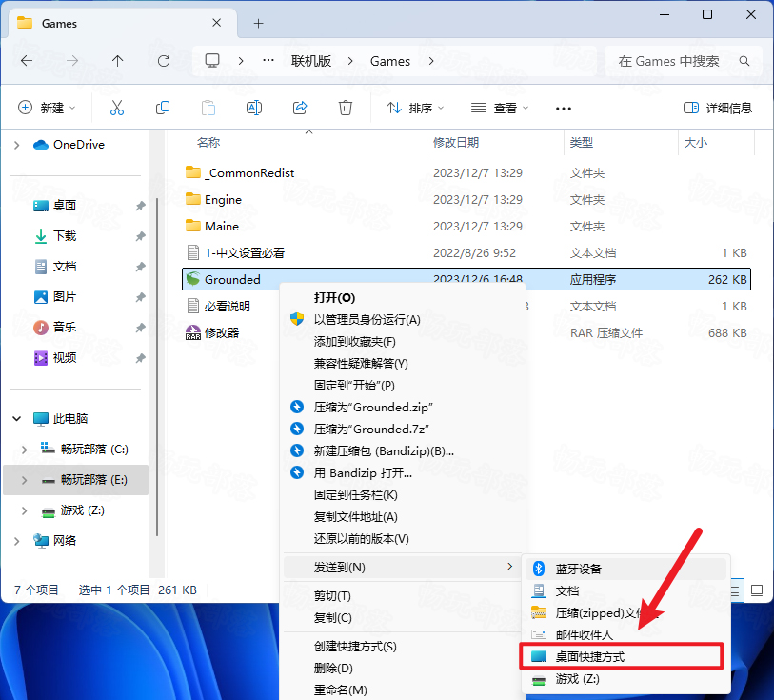Expand the OneDrive tree node
The image size is (774, 700).
coord(17,145)
